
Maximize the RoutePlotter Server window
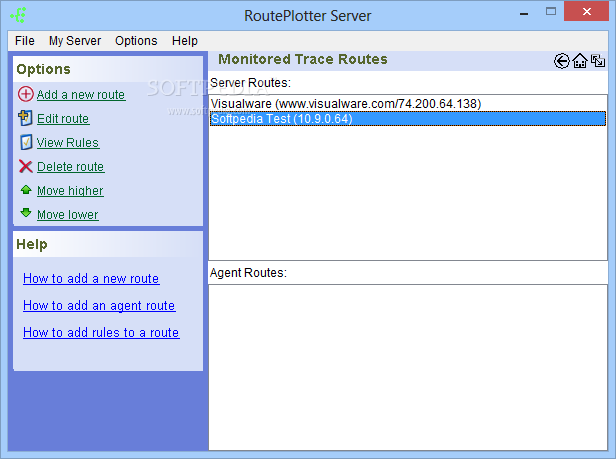click(x=551, y=12)
